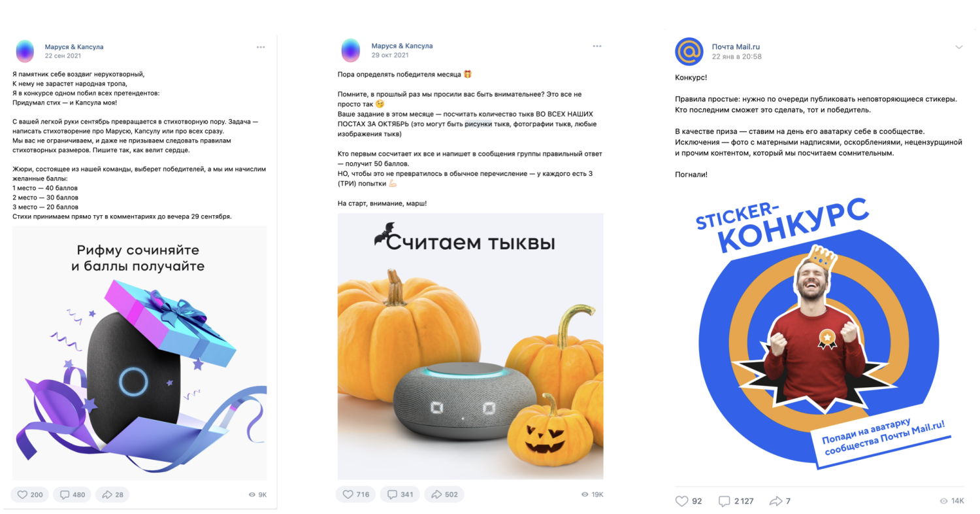Open the three-dot menu on the 29 окт post

coord(596,46)
